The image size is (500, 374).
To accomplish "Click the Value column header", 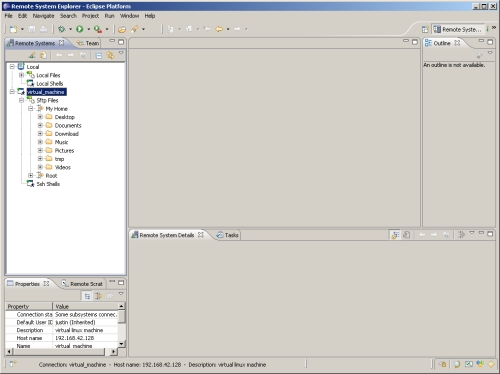I will click(86, 306).
